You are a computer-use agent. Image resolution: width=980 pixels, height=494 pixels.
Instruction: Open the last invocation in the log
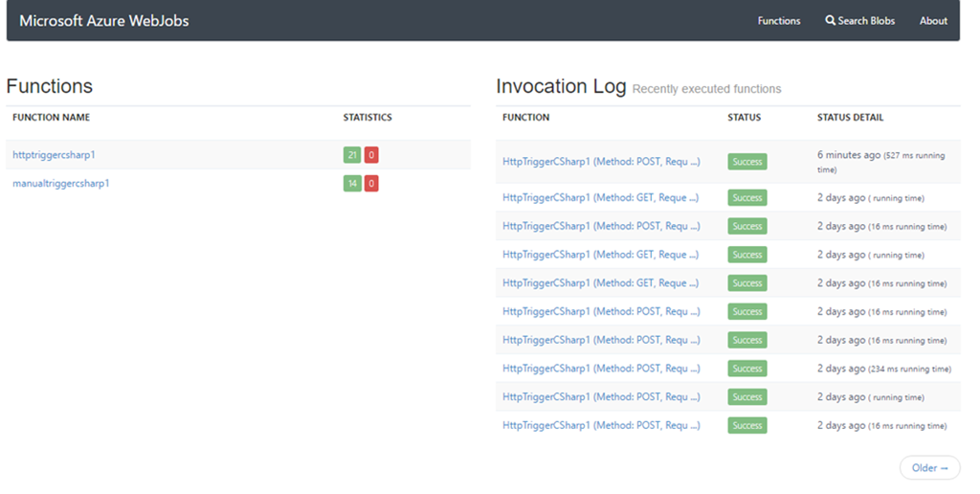pyautogui.click(x=601, y=425)
